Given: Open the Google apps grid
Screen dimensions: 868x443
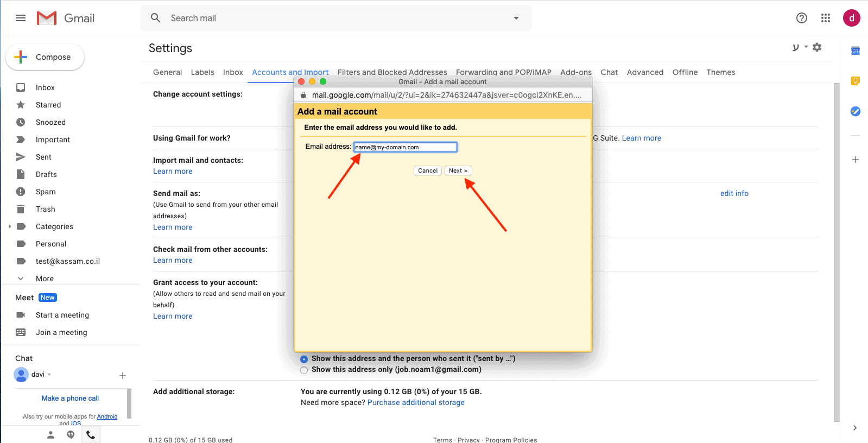Looking at the screenshot, I should tap(826, 18).
